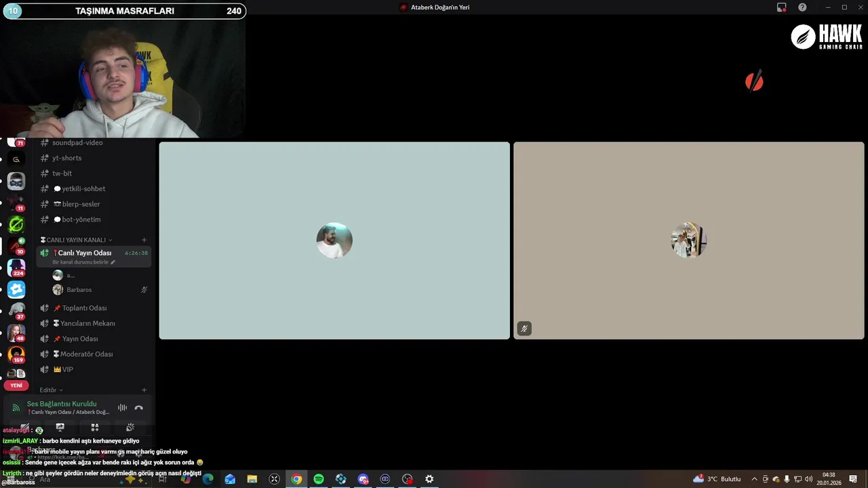Disconnect from voice with hang-up icon

pyautogui.click(x=139, y=407)
